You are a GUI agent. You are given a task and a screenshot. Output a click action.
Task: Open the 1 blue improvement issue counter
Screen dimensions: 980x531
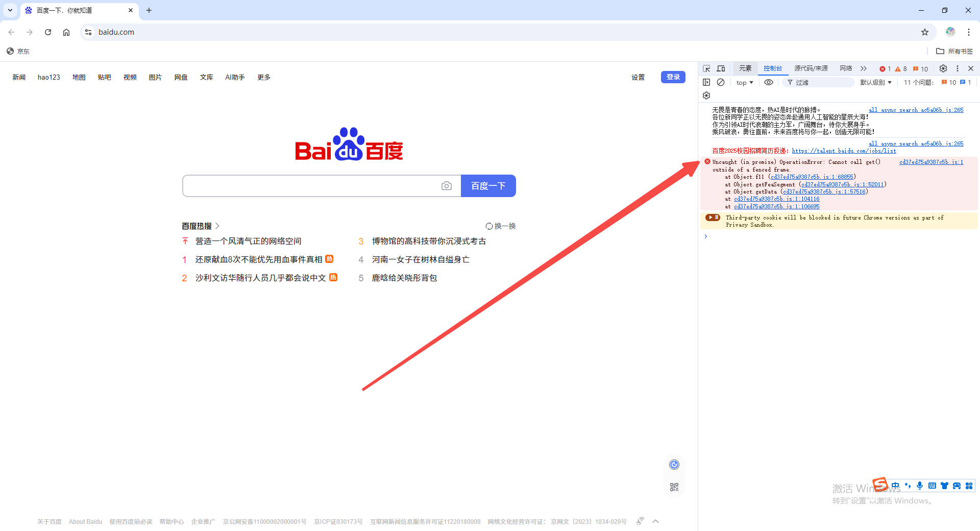point(966,82)
